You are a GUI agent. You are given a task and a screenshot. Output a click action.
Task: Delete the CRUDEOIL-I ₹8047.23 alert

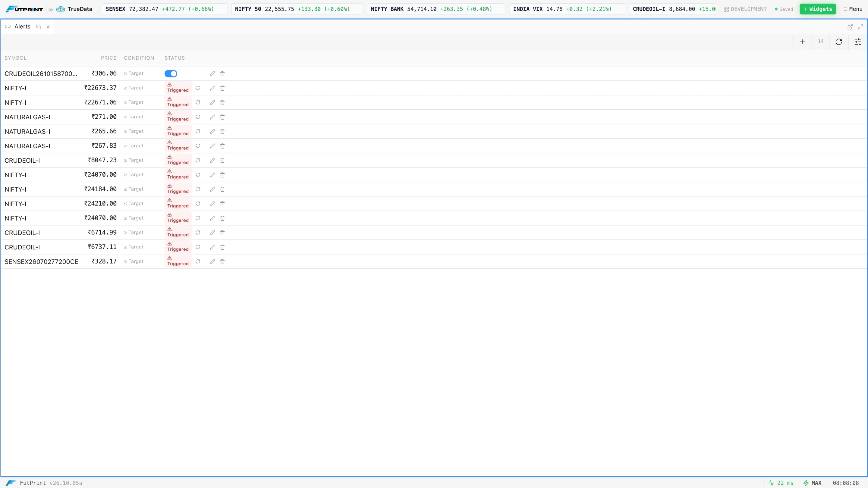222,160
